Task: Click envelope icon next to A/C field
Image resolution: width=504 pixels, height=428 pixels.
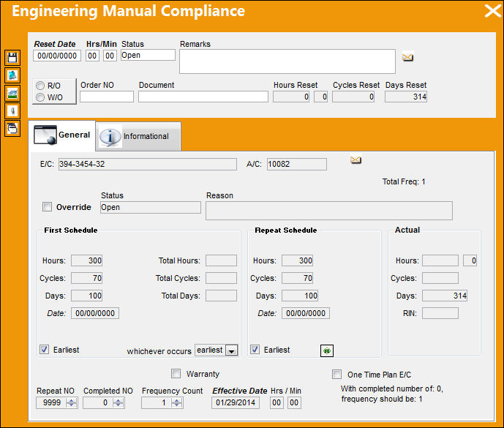Action: pos(356,159)
